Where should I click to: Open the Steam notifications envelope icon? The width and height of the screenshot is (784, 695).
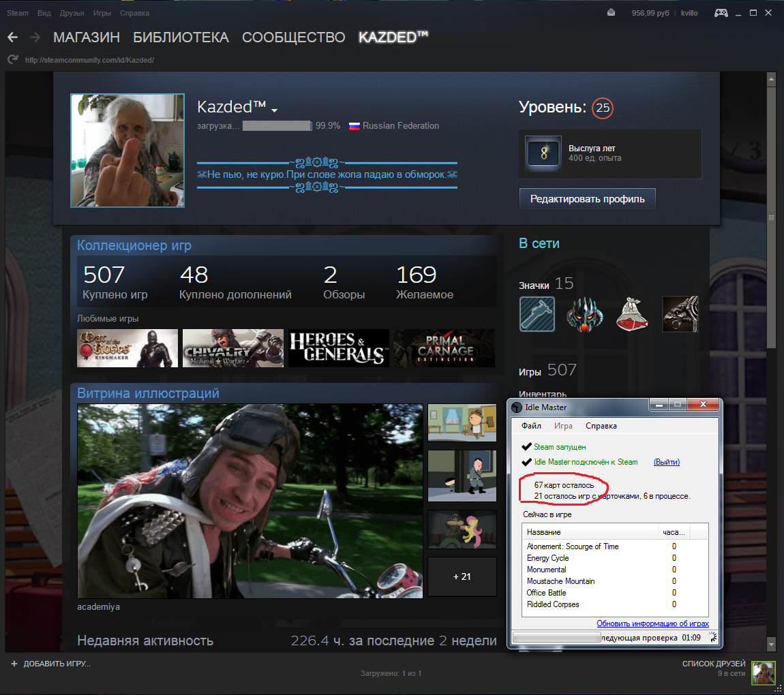(611, 12)
